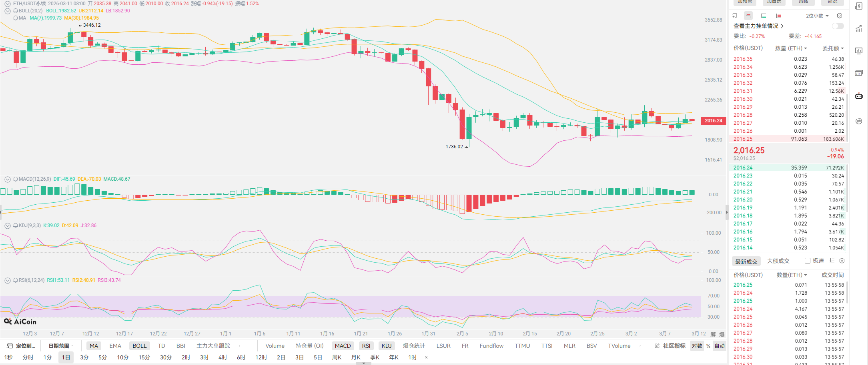Click the swap arrows sidebar icon
The width and height of the screenshot is (868, 365).
(x=858, y=121)
